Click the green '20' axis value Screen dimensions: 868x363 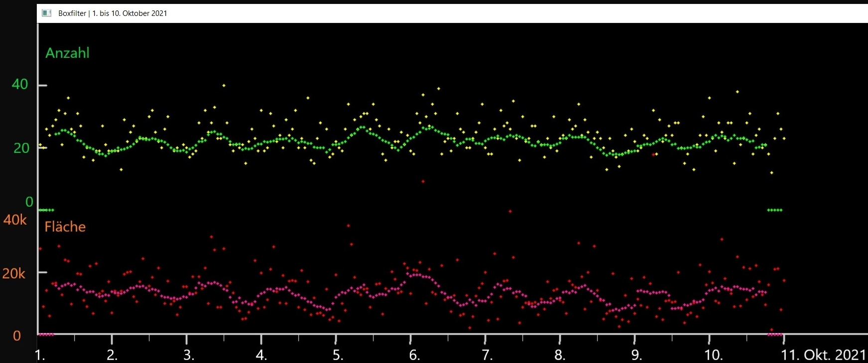tap(21, 148)
